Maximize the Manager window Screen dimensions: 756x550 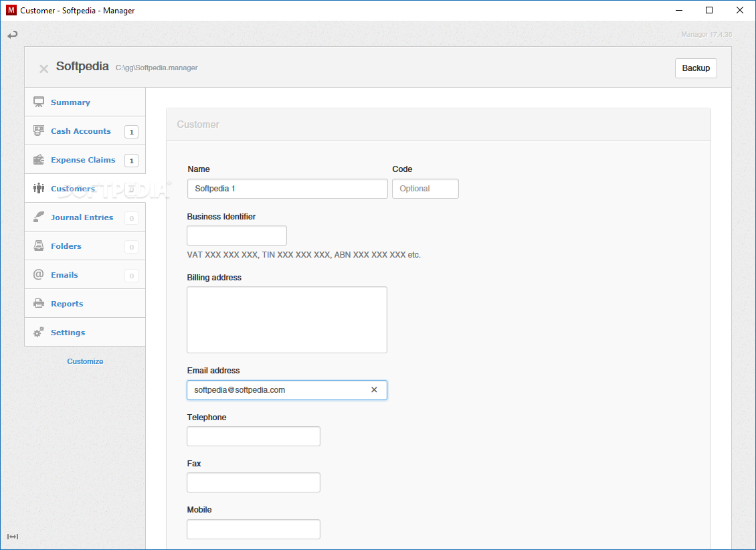pos(709,10)
